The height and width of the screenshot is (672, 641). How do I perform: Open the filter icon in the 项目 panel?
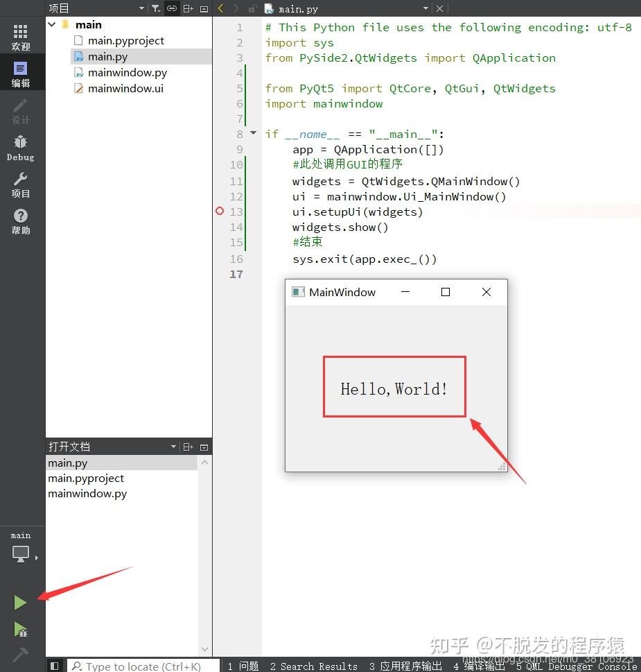pos(156,8)
